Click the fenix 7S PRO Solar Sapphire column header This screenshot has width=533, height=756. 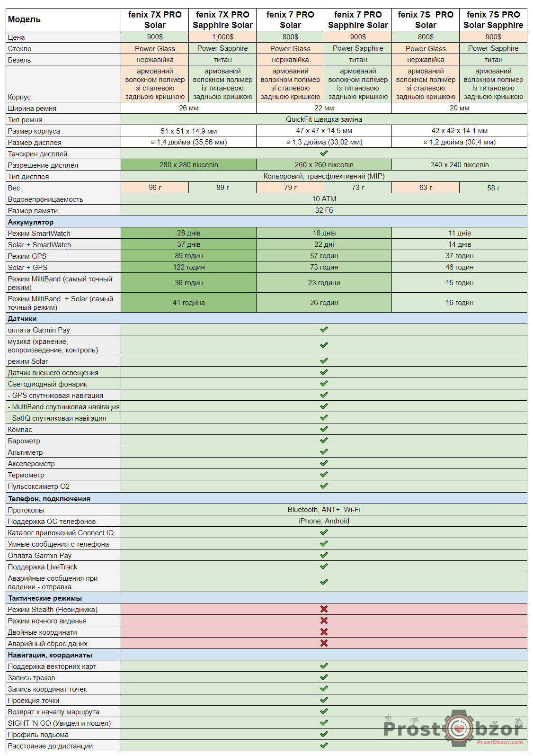493,20
